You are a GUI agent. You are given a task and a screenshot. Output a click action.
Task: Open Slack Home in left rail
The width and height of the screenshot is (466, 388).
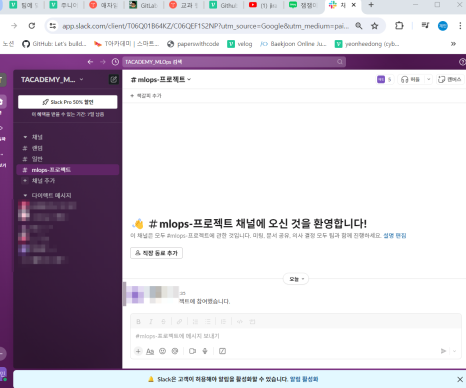click(2, 102)
